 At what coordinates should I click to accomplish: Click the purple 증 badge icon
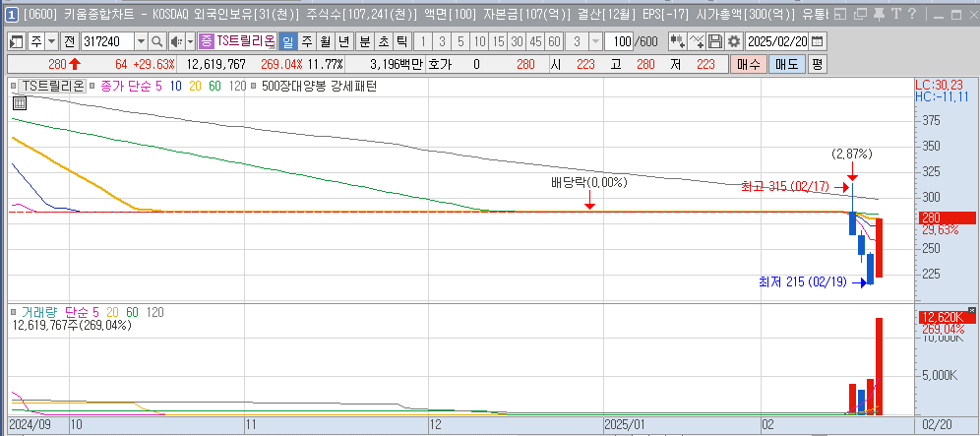point(207,42)
